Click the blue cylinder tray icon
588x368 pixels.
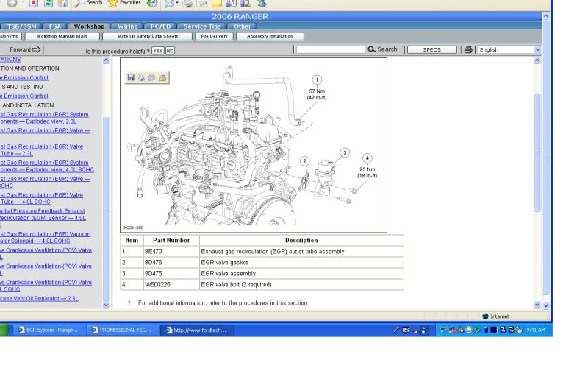[486, 330]
